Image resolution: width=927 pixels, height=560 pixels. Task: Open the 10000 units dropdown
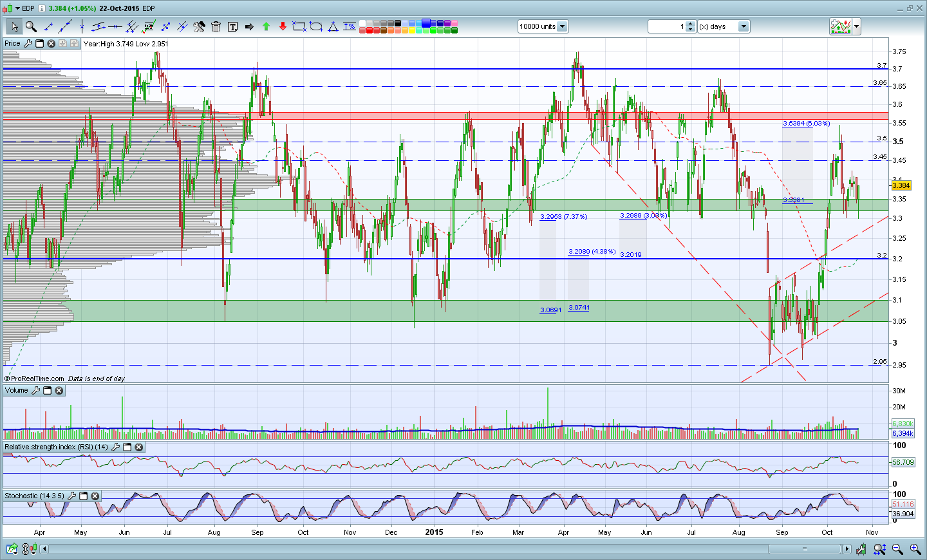pos(562,26)
